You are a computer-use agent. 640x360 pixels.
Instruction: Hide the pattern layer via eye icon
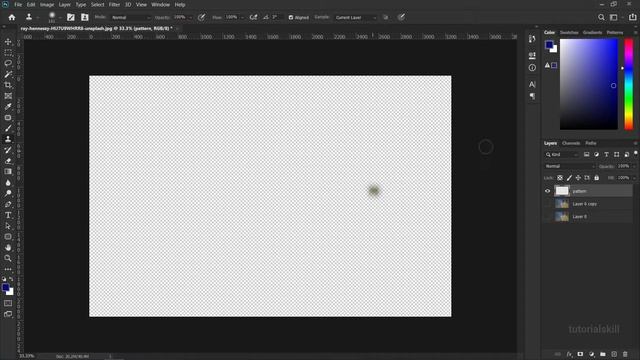[x=547, y=191]
